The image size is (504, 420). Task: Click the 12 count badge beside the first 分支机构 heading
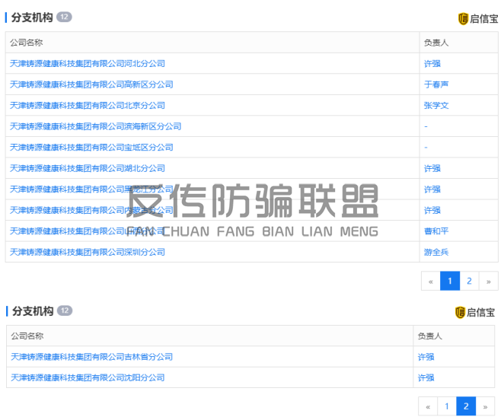point(64,17)
